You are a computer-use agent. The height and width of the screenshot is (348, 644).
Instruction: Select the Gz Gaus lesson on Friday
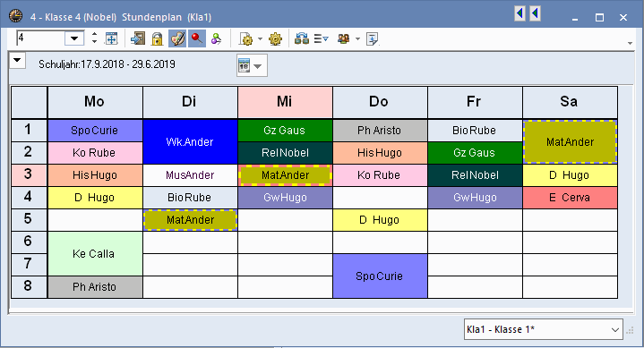[475, 153]
